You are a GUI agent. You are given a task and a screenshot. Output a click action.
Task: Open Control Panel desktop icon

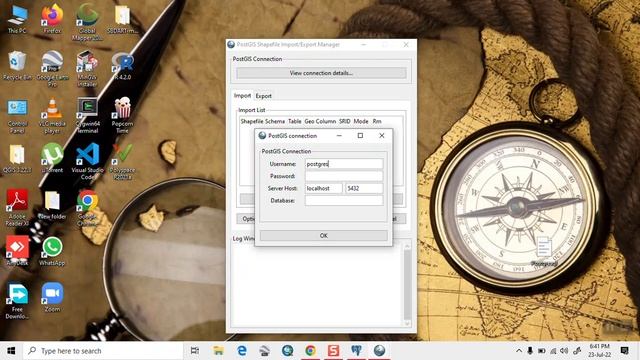pyautogui.click(x=17, y=116)
